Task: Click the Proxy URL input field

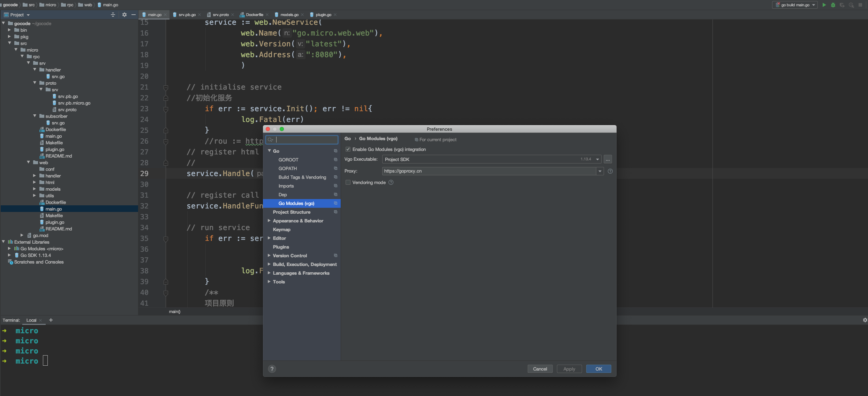Action: (x=489, y=171)
